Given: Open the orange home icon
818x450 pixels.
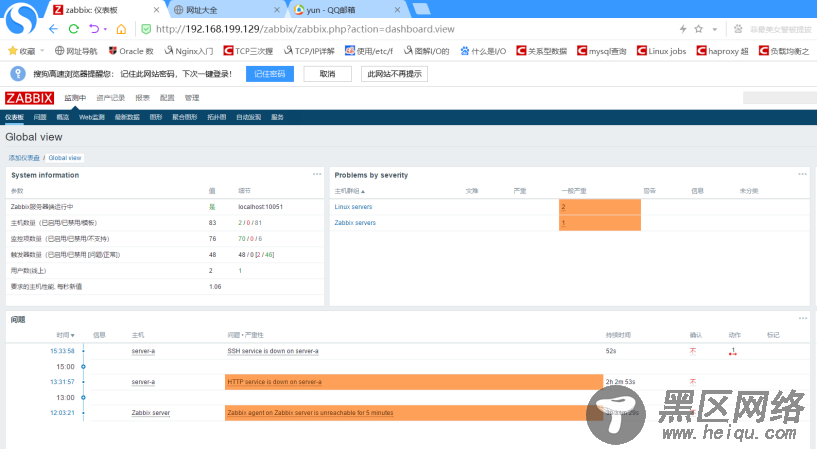Looking at the screenshot, I should tap(121, 29).
